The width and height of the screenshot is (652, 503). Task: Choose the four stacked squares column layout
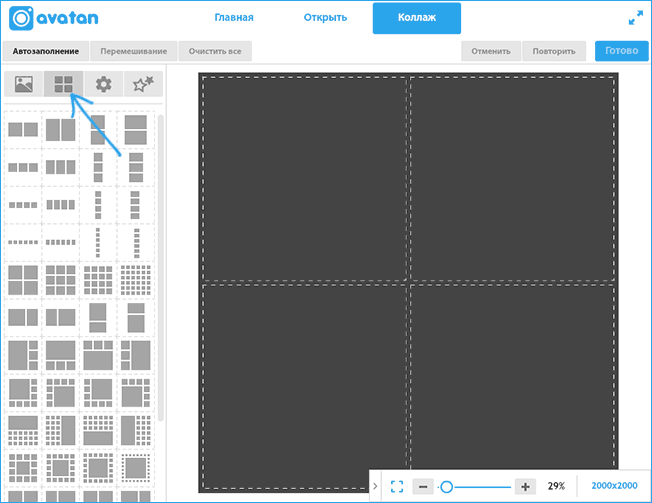pyautogui.click(x=98, y=205)
